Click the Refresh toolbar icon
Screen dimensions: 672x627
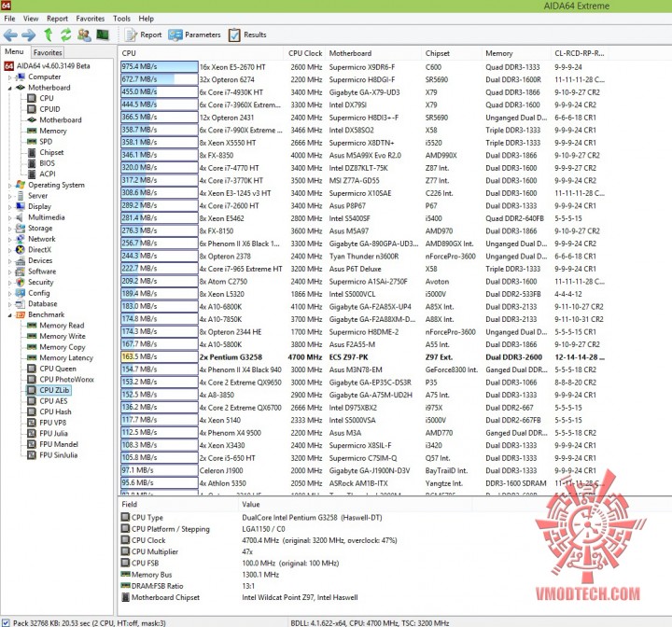[65, 35]
